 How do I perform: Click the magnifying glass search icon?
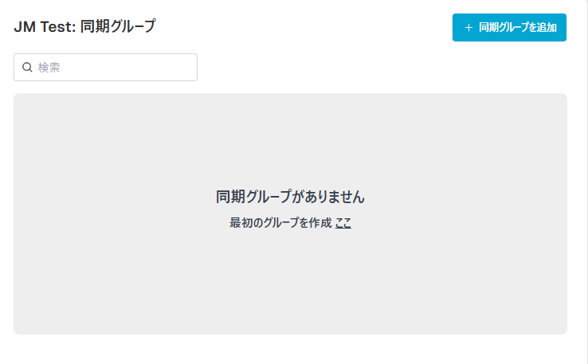click(x=27, y=67)
